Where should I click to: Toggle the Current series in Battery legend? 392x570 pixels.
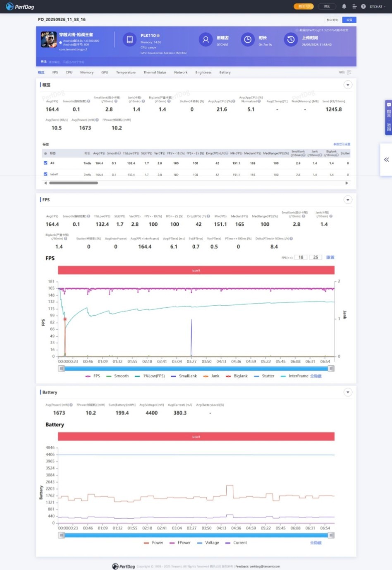(236, 543)
